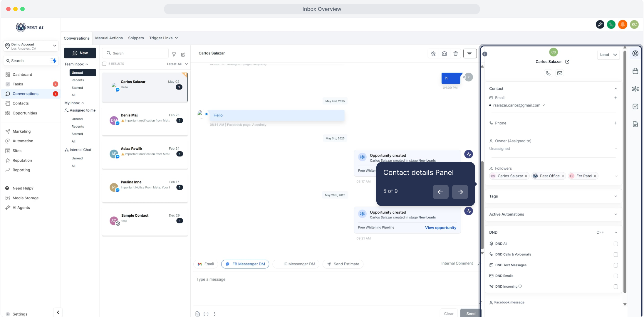Enable DND Emails checkbox
644x317 pixels.
(616, 276)
